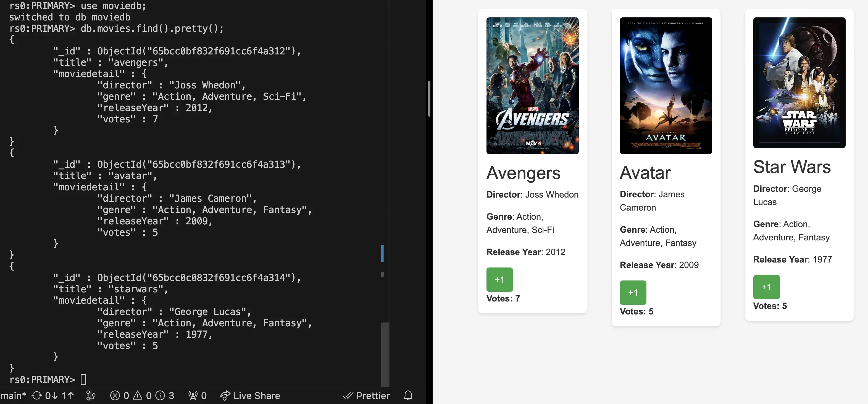This screenshot has height=404, width=868.
Task: Click '"releaseYear" : 1977' in terminal
Action: coord(155,334)
